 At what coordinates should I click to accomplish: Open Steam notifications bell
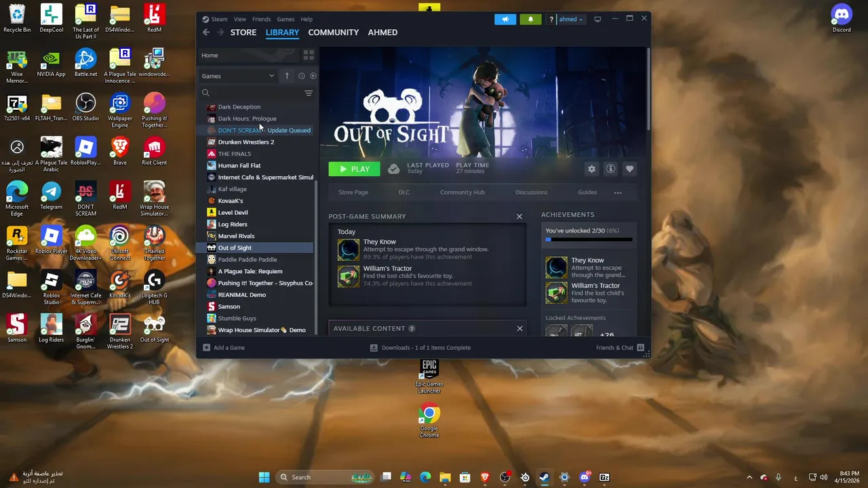pos(530,19)
